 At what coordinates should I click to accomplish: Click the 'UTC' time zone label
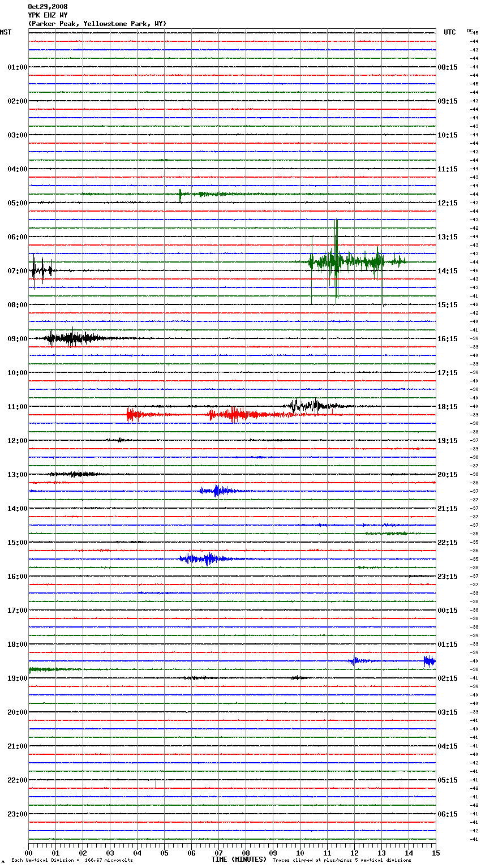pyautogui.click(x=449, y=32)
